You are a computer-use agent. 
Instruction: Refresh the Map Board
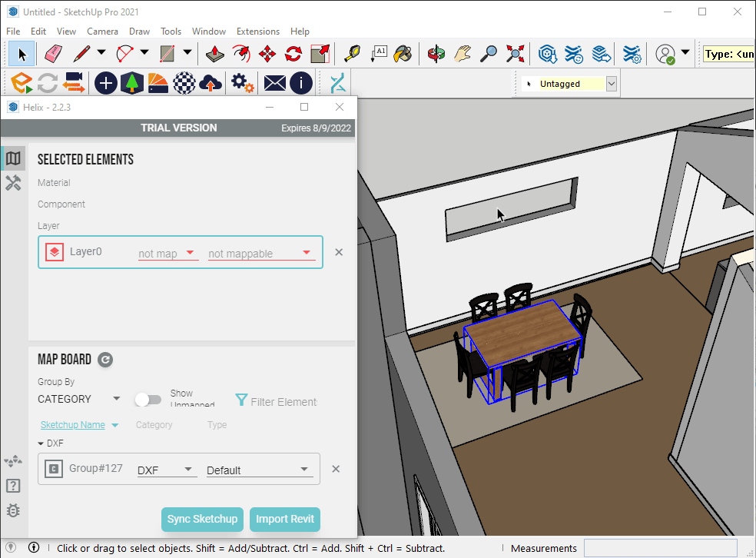[105, 360]
